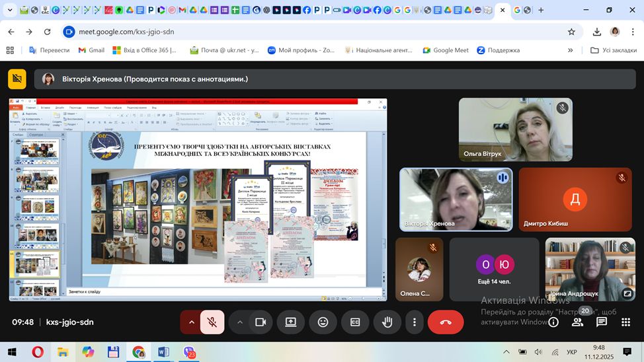Open Microsoft Word from the taskbar
Image resolution: width=644 pixels, height=362 pixels.
coord(163,351)
